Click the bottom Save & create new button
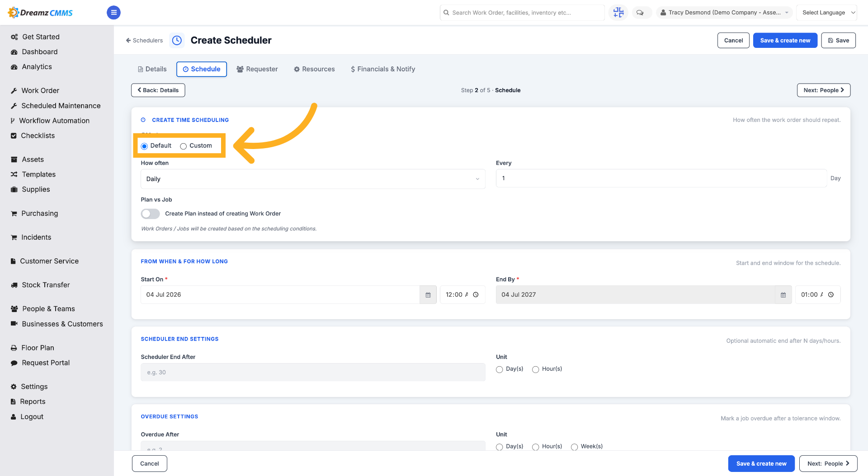868x476 pixels. click(761, 464)
